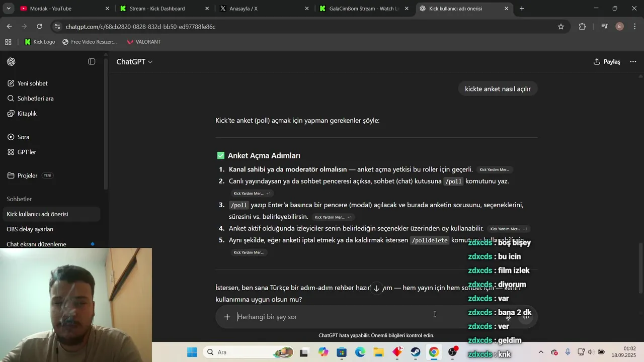Open the media control icon in toolbar
Screen dimensions: 644x362
coord(605,27)
